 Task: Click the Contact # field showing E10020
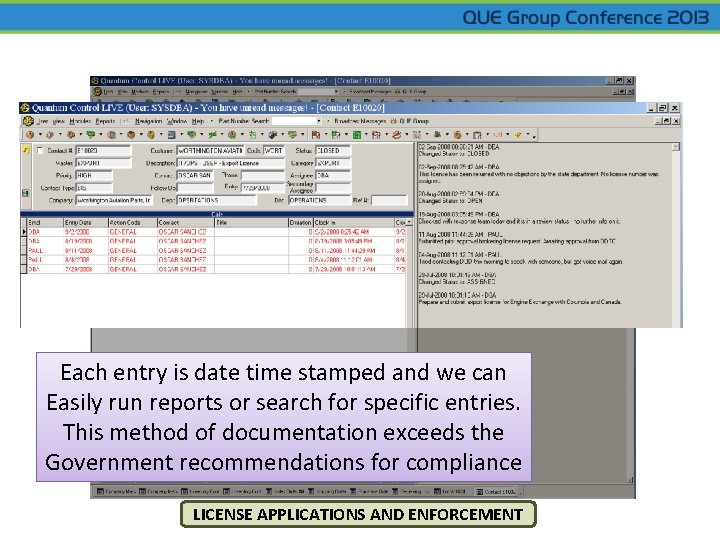click(x=103, y=151)
